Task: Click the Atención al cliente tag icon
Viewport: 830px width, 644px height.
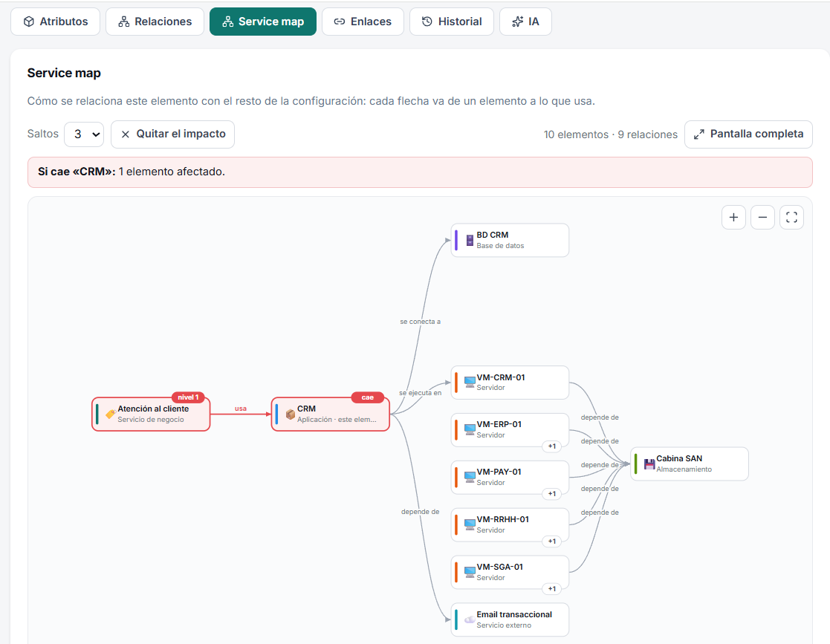Action: [111, 414]
